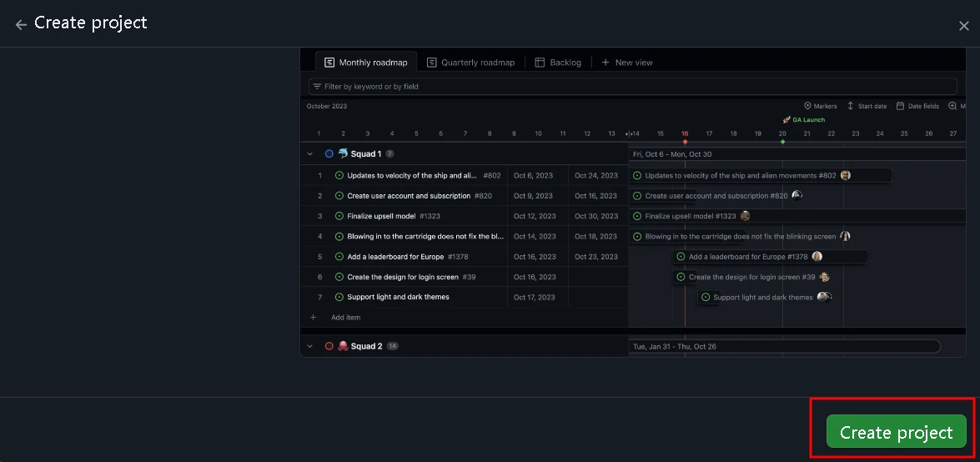Click the Squad 2 item count badge 14
This screenshot has width=980, height=462.
[x=393, y=346]
